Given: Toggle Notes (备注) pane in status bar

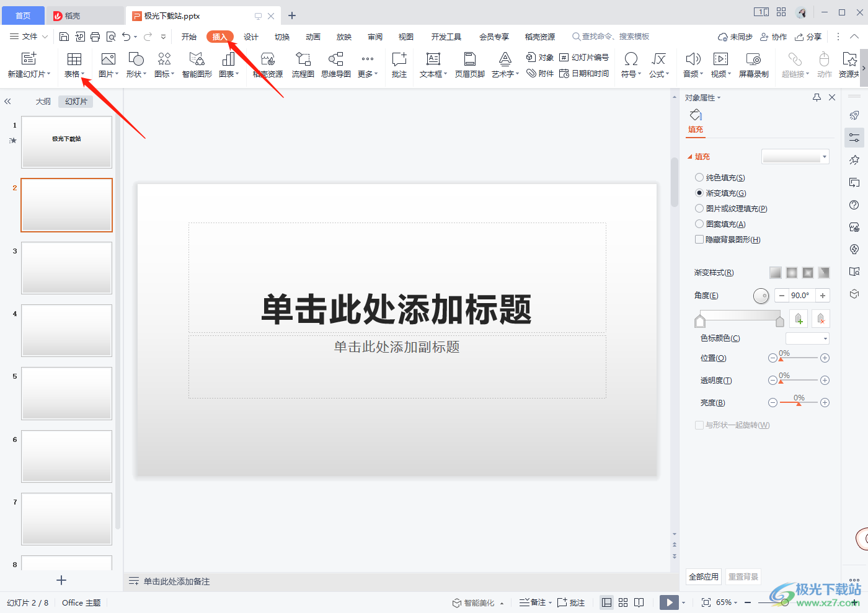Looking at the screenshot, I should tap(533, 602).
